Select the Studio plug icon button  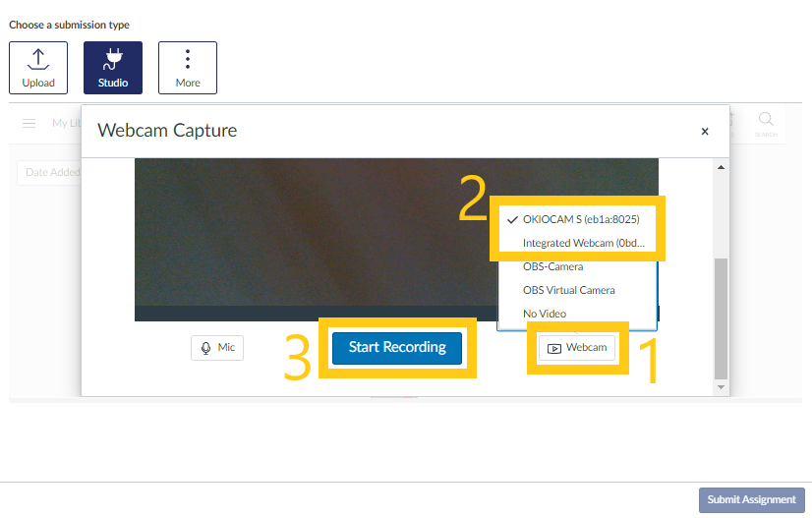(x=113, y=68)
